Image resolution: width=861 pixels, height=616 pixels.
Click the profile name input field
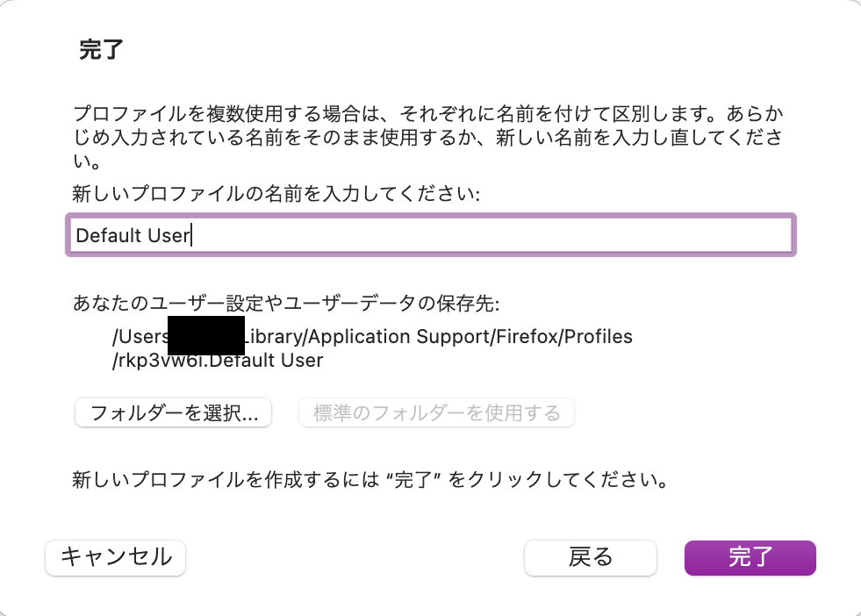tap(430, 235)
